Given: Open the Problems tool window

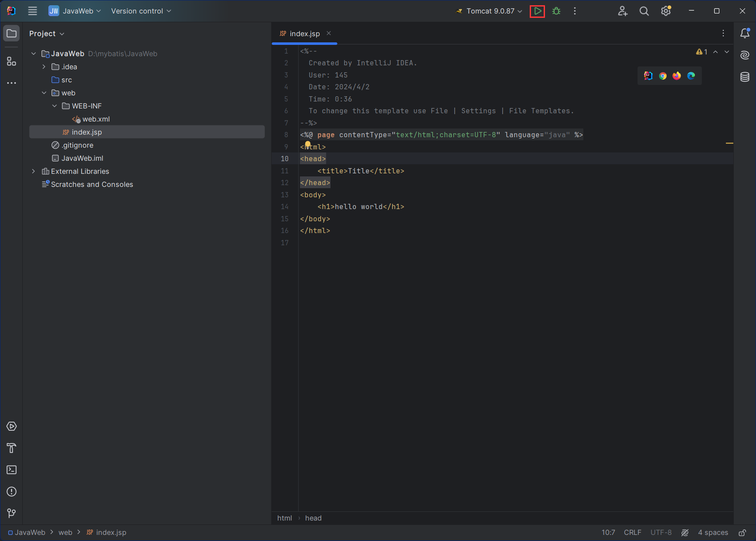Looking at the screenshot, I should point(12,492).
